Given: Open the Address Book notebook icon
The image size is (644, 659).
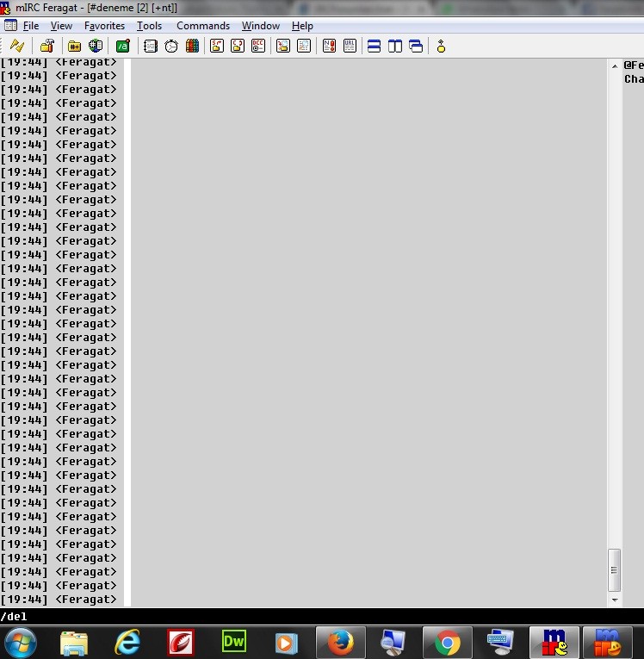Looking at the screenshot, I should (151, 46).
